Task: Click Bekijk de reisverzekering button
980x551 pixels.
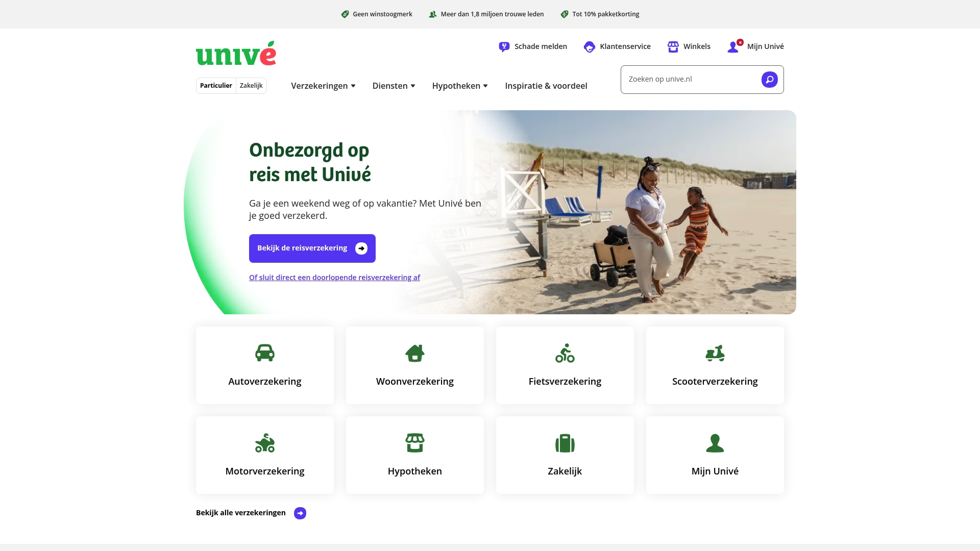Action: [312, 248]
